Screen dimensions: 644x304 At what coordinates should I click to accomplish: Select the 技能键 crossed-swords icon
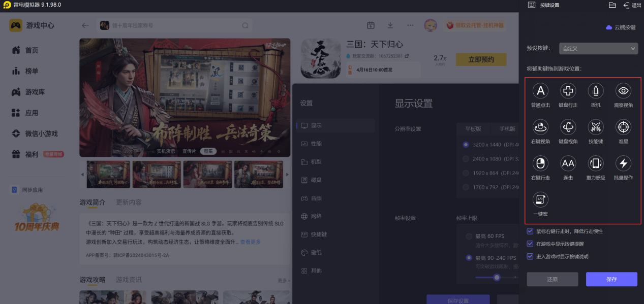pos(596,127)
